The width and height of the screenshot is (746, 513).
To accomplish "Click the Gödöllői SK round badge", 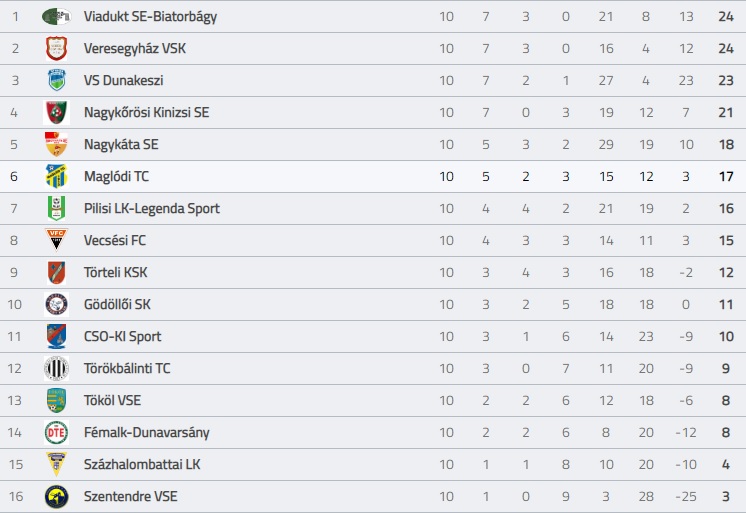I will 56,305.
